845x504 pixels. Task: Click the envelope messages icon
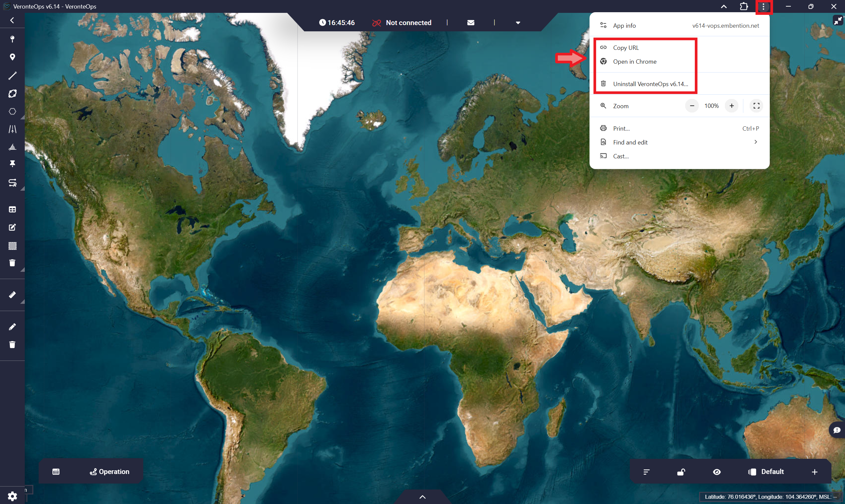coord(471,23)
